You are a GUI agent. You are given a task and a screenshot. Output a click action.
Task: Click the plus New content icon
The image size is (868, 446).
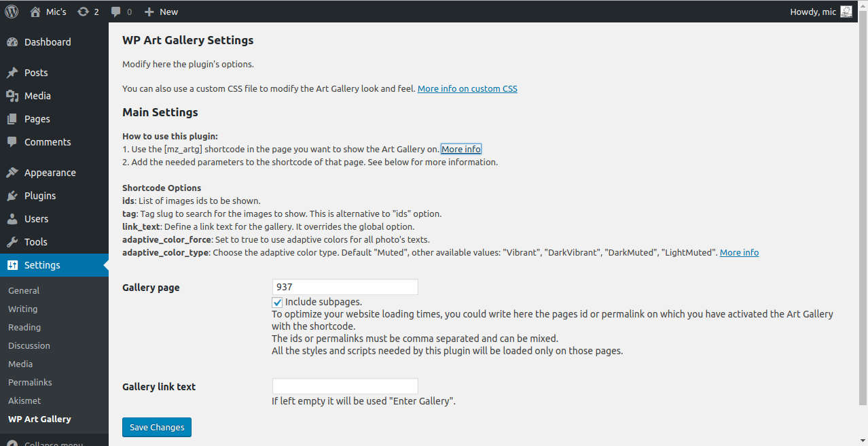pos(149,12)
